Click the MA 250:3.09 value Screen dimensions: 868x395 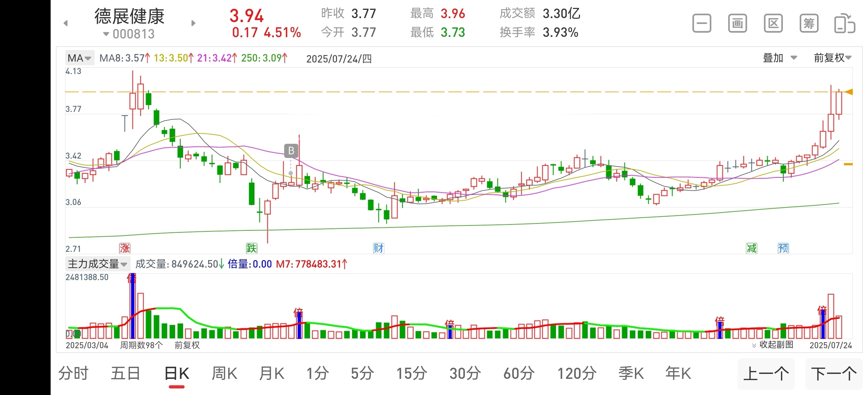pyautogui.click(x=264, y=58)
